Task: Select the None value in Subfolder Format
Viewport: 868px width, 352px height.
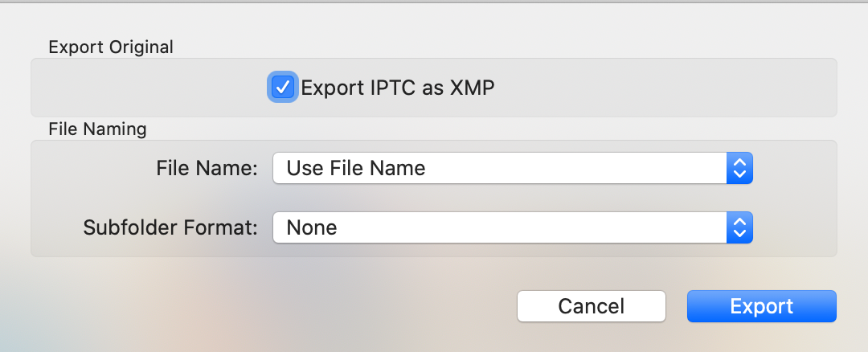Action: (x=312, y=227)
